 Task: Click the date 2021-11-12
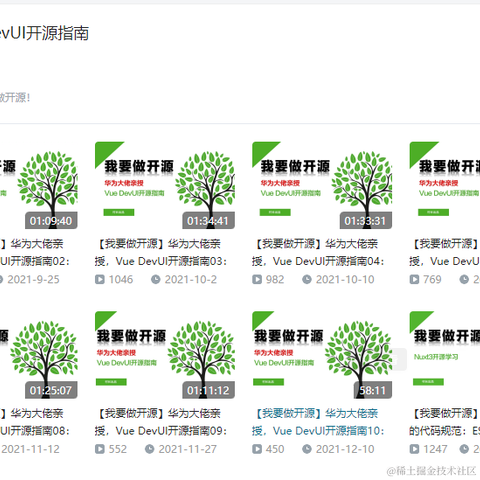[x=30, y=449]
